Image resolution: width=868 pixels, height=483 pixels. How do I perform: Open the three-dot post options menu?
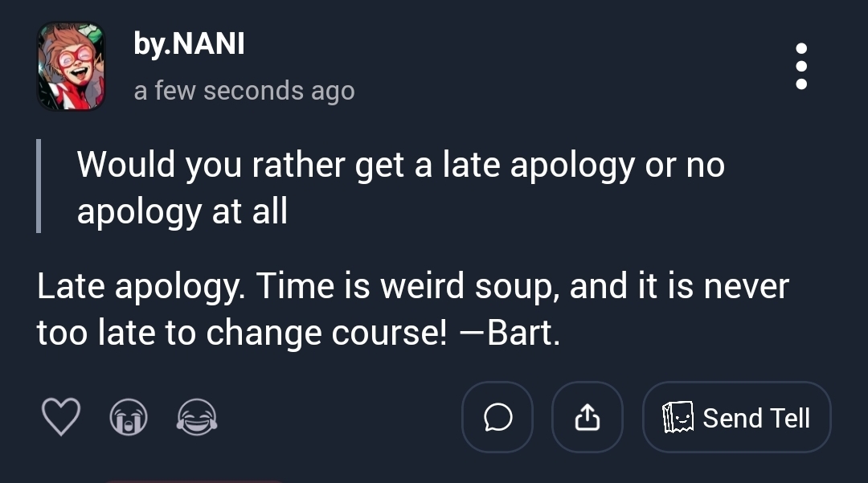pos(800,67)
